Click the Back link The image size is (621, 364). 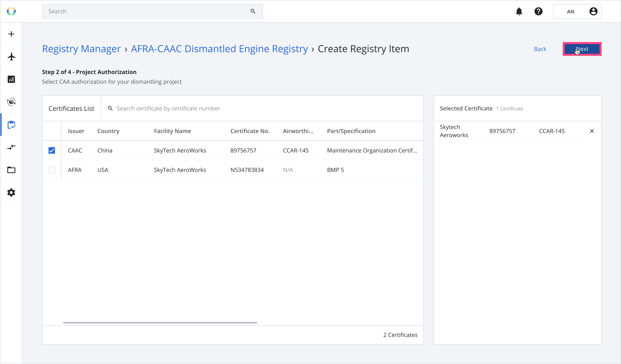(x=540, y=49)
